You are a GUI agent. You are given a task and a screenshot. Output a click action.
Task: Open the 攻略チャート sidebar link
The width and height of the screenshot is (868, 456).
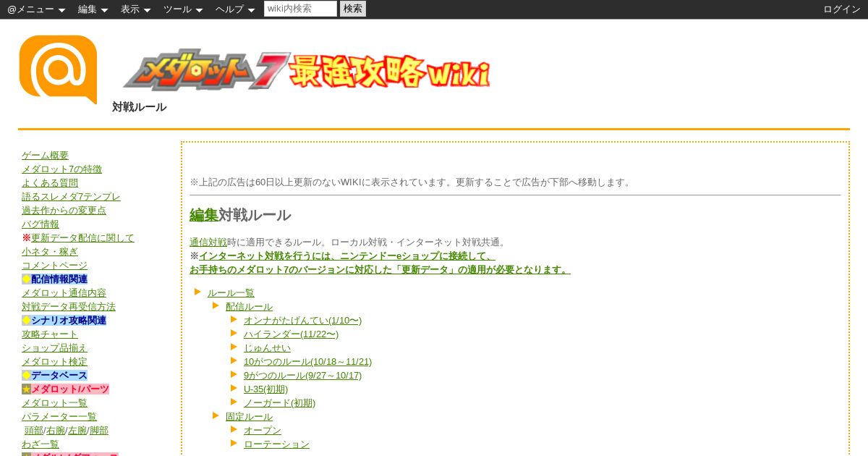click(50, 334)
